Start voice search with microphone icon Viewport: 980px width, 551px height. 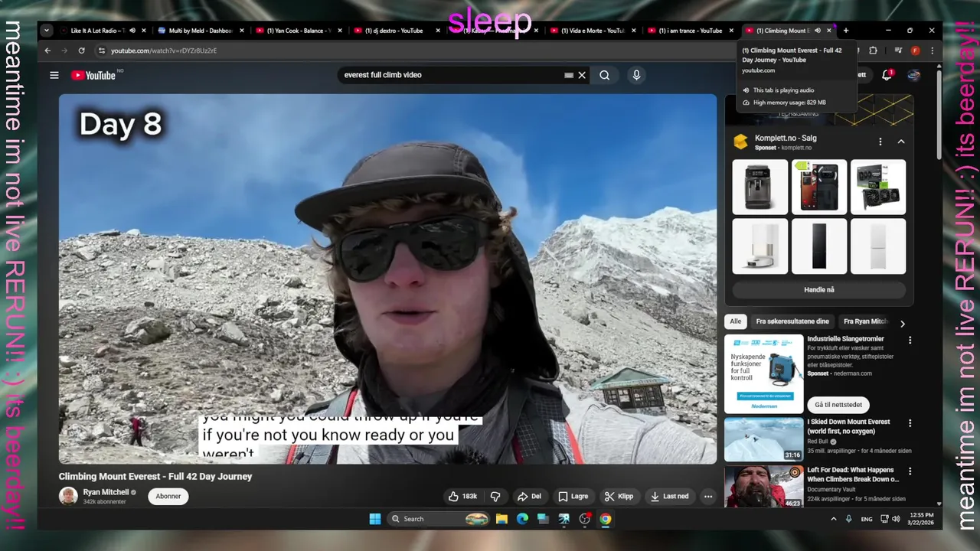[636, 75]
